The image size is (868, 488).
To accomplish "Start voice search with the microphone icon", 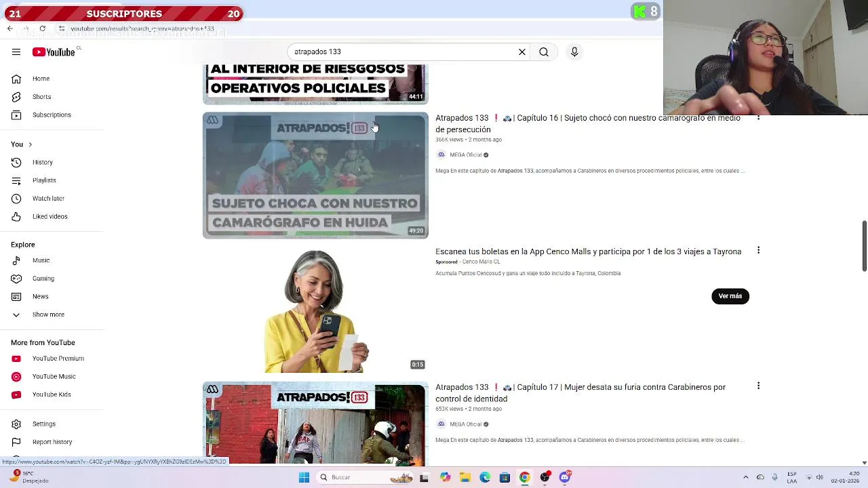I will [574, 52].
